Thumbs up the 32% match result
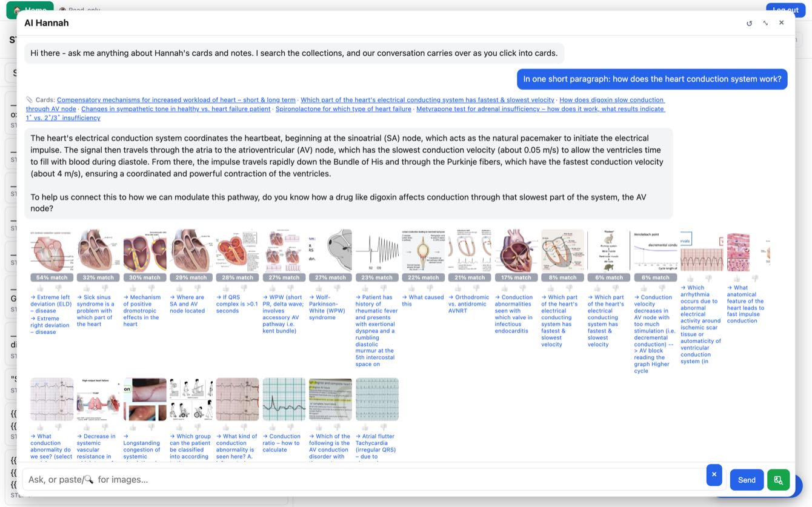This screenshot has width=812, height=507. 88,288
